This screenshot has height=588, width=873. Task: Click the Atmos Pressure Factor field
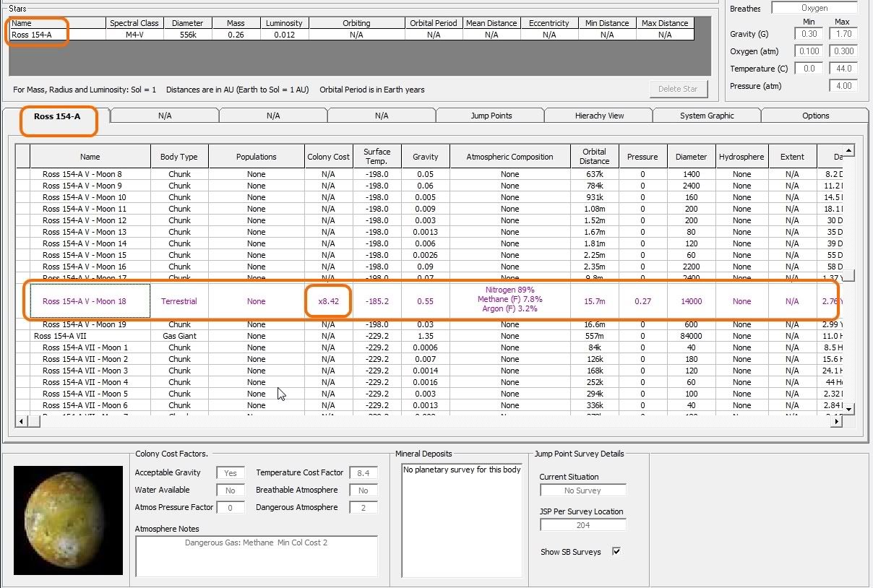click(231, 507)
